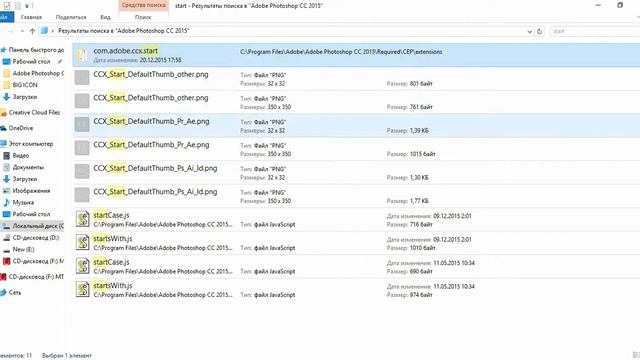This screenshot has width=640, height=360.
Task: Open Панель быстрого доступа in sidebar
Action: point(36,50)
